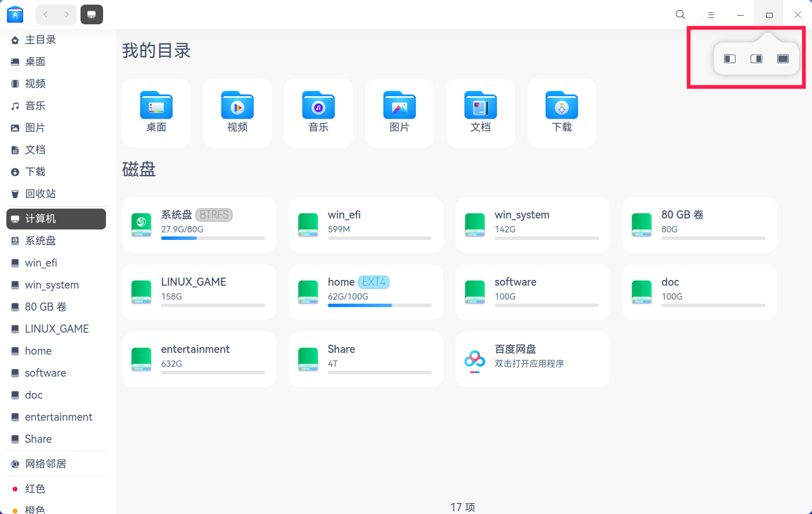This screenshot has width=812, height=514.
Task: Open 回收站 (Trash) from the sidebar
Action: coord(39,194)
